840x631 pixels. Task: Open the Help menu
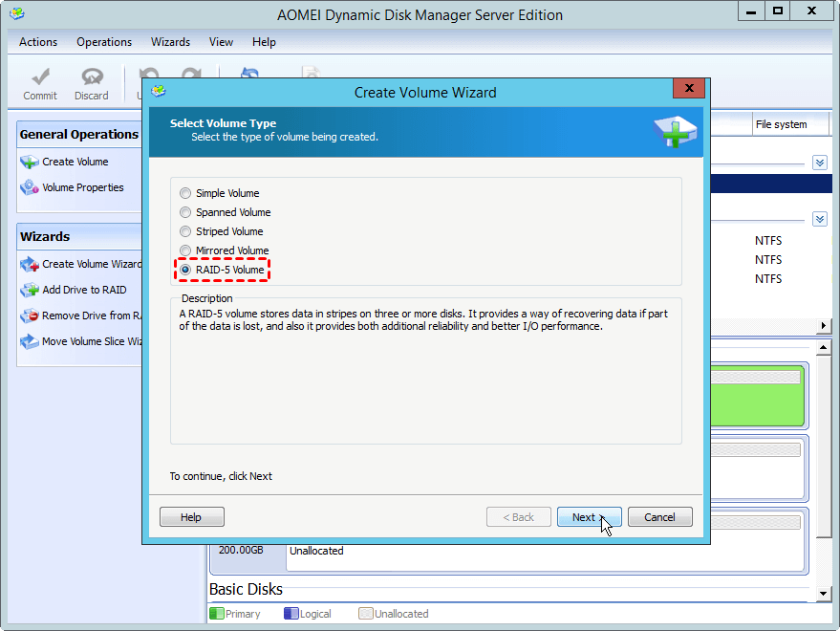(x=264, y=42)
